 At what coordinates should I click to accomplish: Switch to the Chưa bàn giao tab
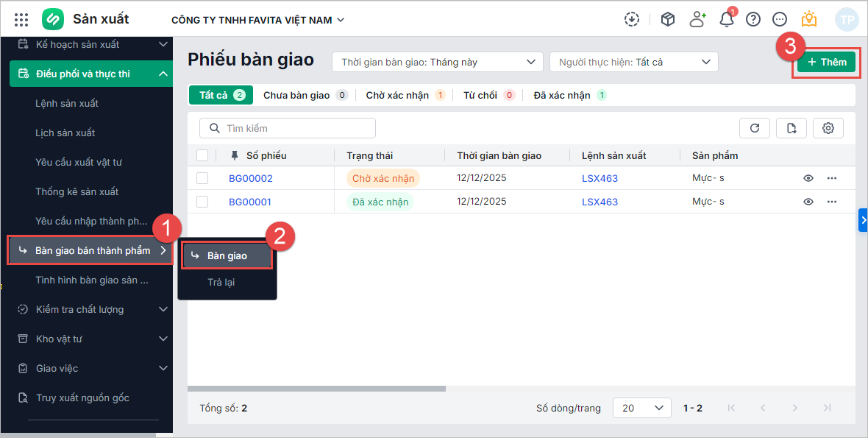(305, 95)
